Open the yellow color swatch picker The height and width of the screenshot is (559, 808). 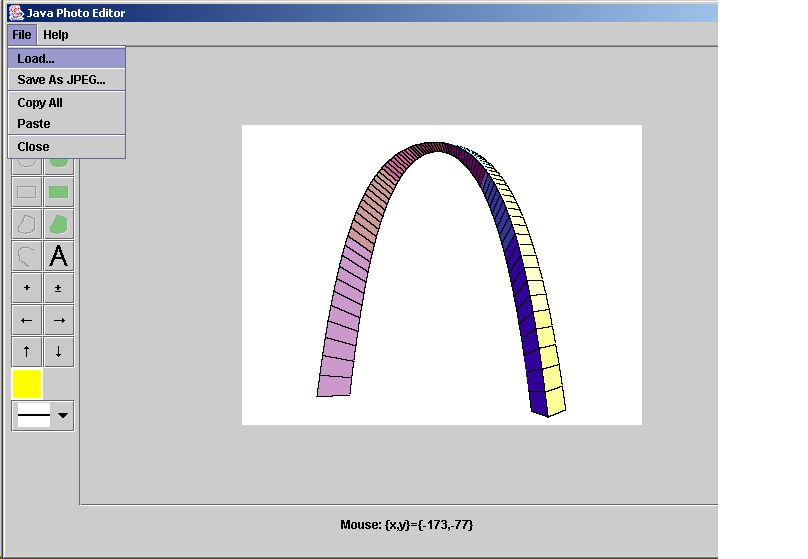(x=27, y=384)
